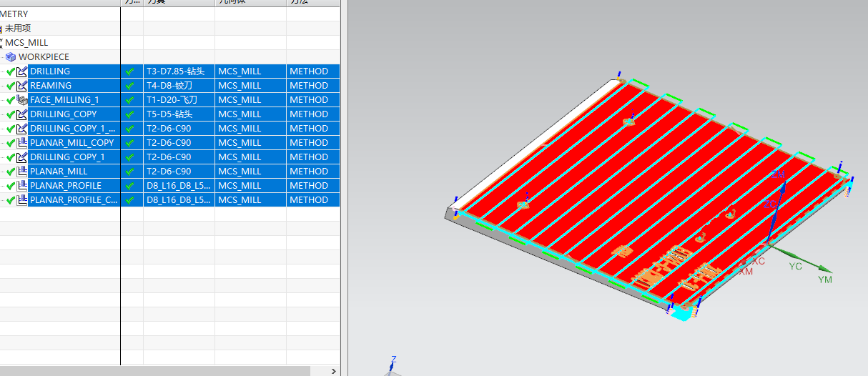The width and height of the screenshot is (868, 376).
Task: Select the MCS_MILL tree node
Action: tap(26, 43)
